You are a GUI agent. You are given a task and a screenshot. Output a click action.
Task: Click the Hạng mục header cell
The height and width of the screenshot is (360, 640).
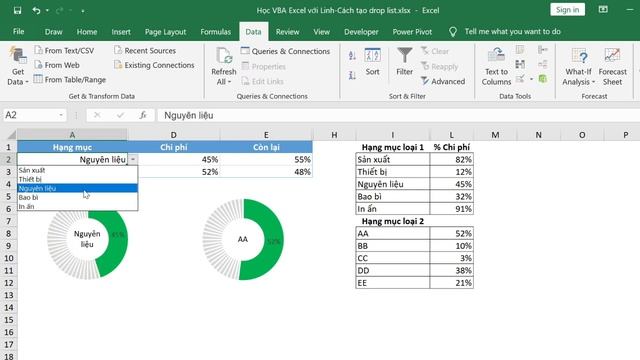tap(72, 147)
